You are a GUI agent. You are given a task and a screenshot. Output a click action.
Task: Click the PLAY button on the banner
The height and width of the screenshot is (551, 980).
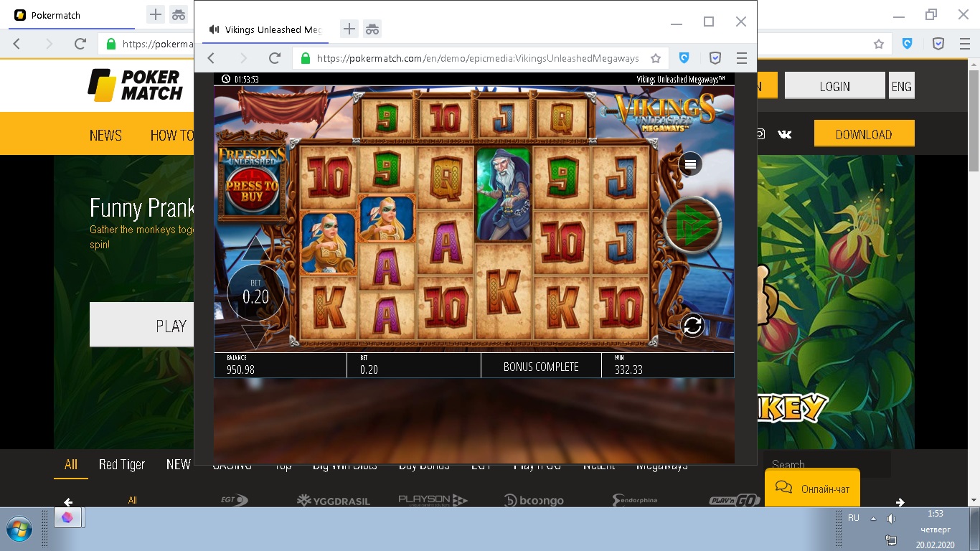(142, 325)
